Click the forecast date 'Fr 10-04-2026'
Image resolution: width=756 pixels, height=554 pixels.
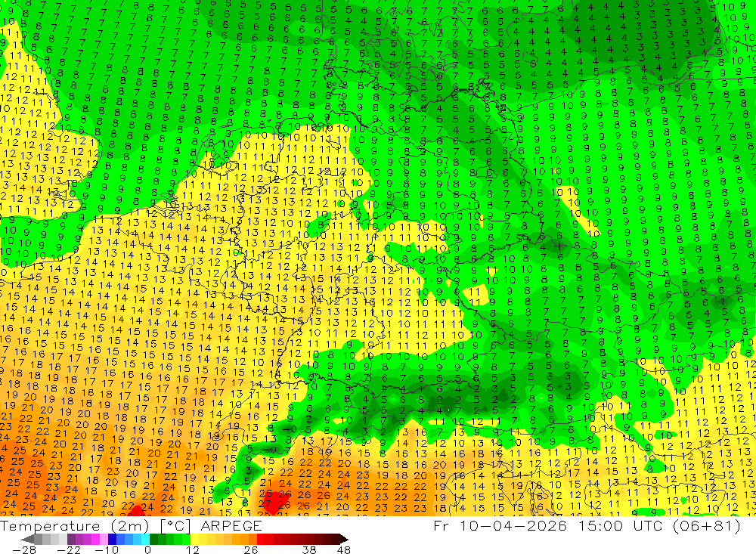pyautogui.click(x=500, y=525)
